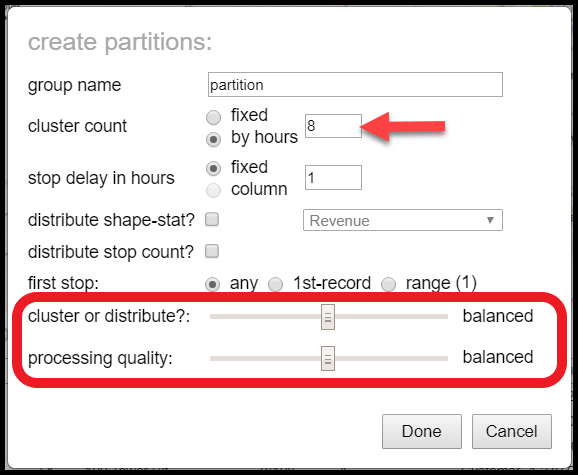578x475 pixels.
Task: Enable the distribute stop count checkbox
Action: tap(212, 251)
